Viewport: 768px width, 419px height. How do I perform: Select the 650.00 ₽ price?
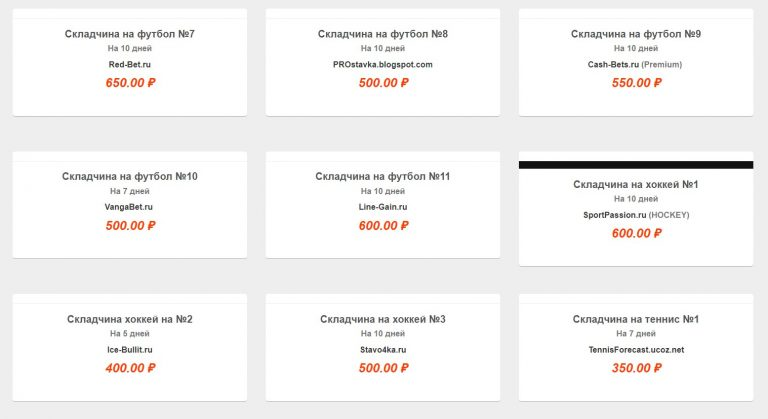(130, 83)
